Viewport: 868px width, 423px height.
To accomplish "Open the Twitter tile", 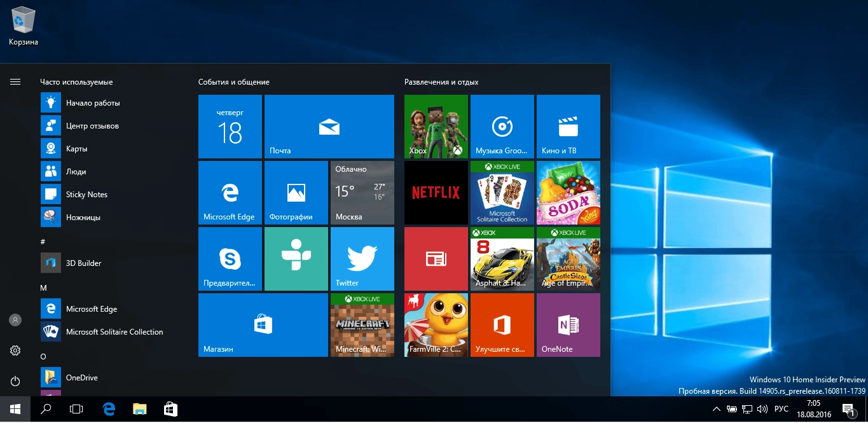I will [362, 259].
